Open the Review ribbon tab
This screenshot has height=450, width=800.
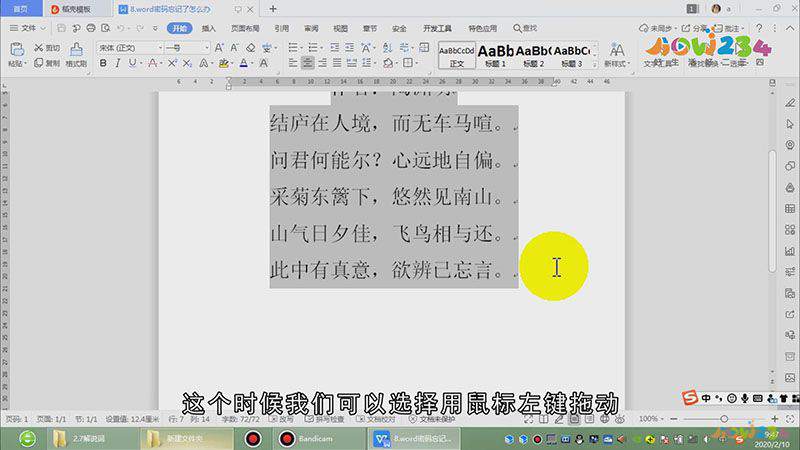point(311,29)
